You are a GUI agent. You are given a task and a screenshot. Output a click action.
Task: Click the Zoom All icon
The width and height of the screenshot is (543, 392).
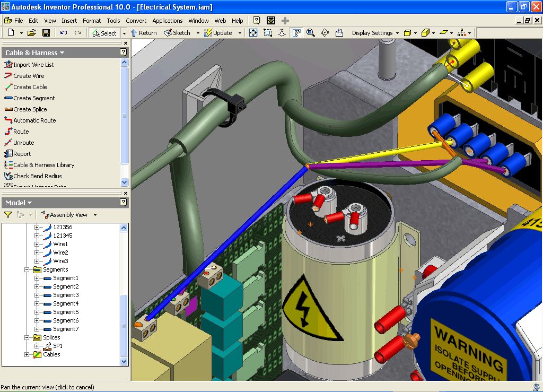coord(253,32)
